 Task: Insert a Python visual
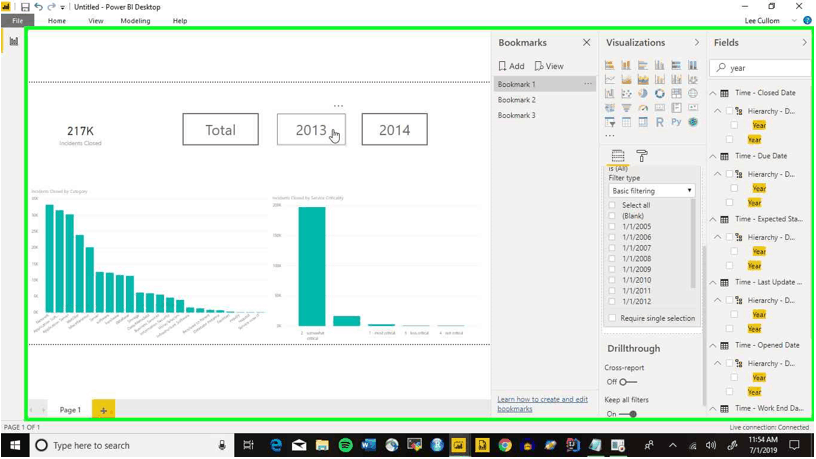click(676, 122)
